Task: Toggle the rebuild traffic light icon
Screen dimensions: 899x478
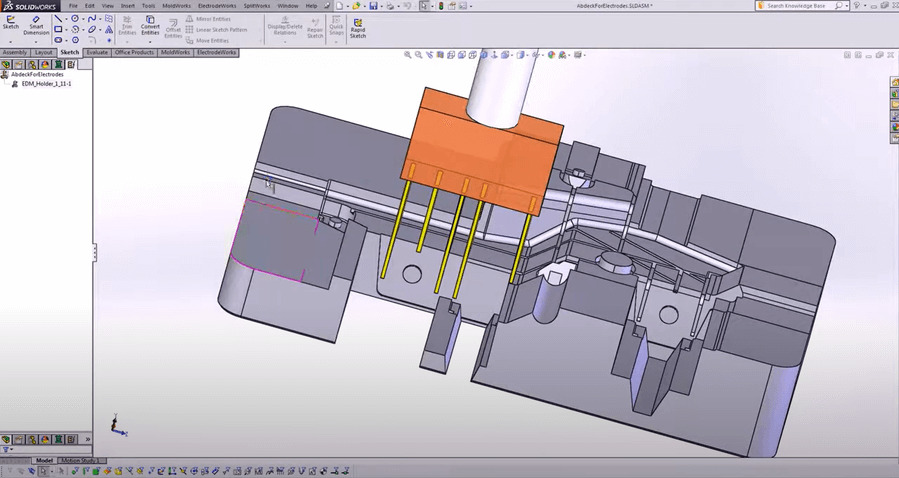Action: [441, 6]
